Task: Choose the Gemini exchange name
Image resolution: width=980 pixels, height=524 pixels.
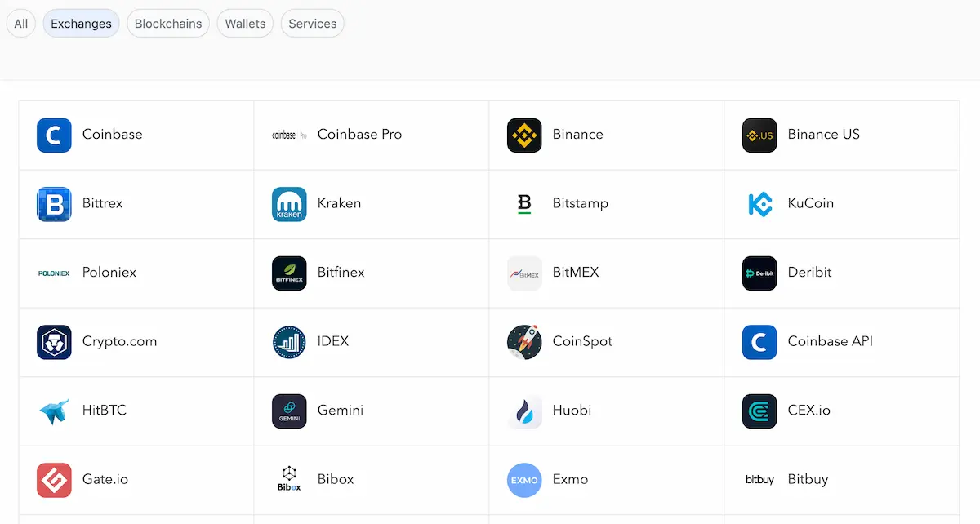Action: (341, 411)
